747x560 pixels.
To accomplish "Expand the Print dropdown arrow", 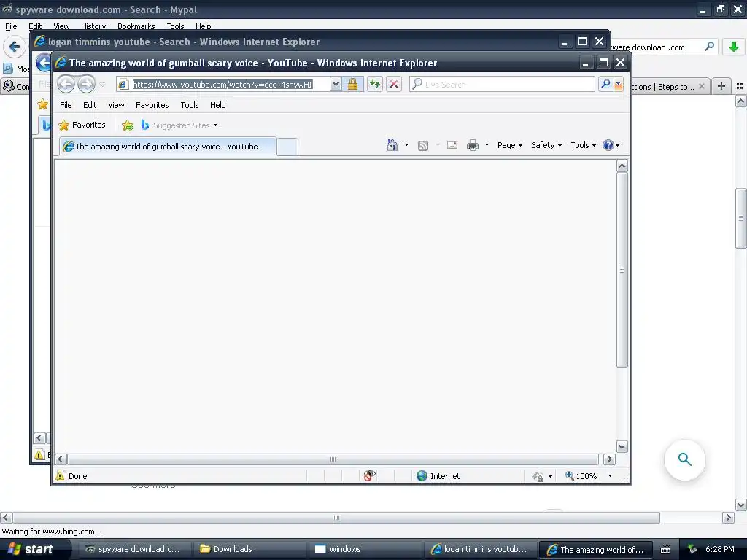I will tap(487, 145).
